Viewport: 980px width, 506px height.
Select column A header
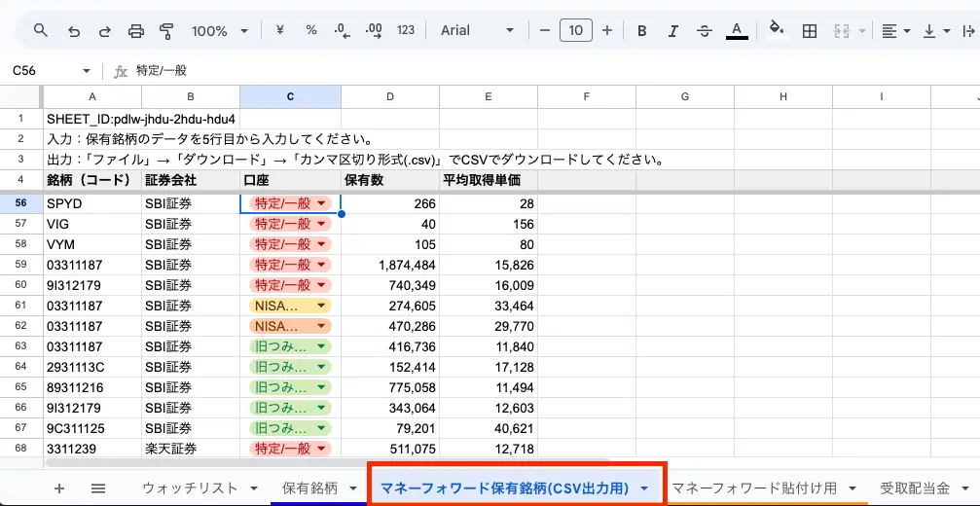tap(92, 97)
